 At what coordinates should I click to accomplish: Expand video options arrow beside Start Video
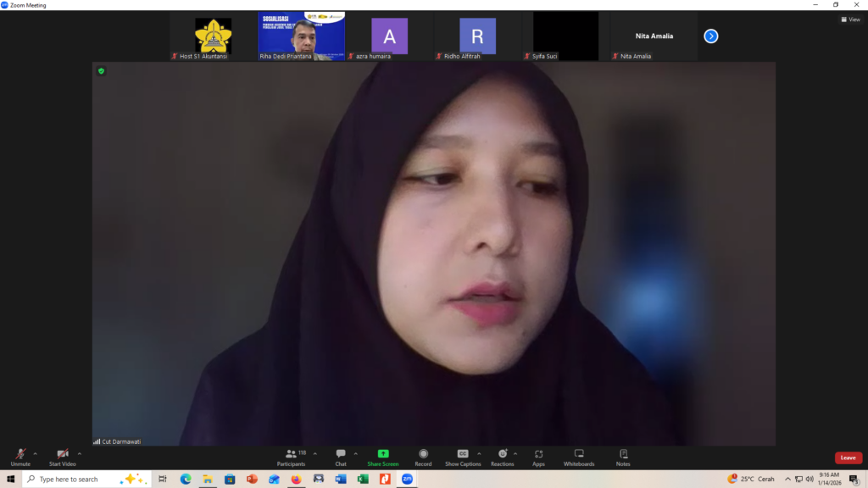[80, 453]
